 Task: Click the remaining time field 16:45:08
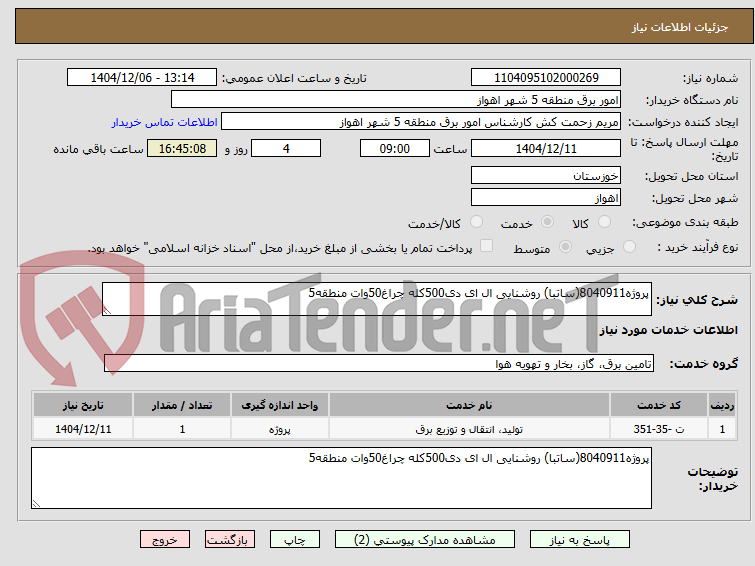click(x=182, y=148)
